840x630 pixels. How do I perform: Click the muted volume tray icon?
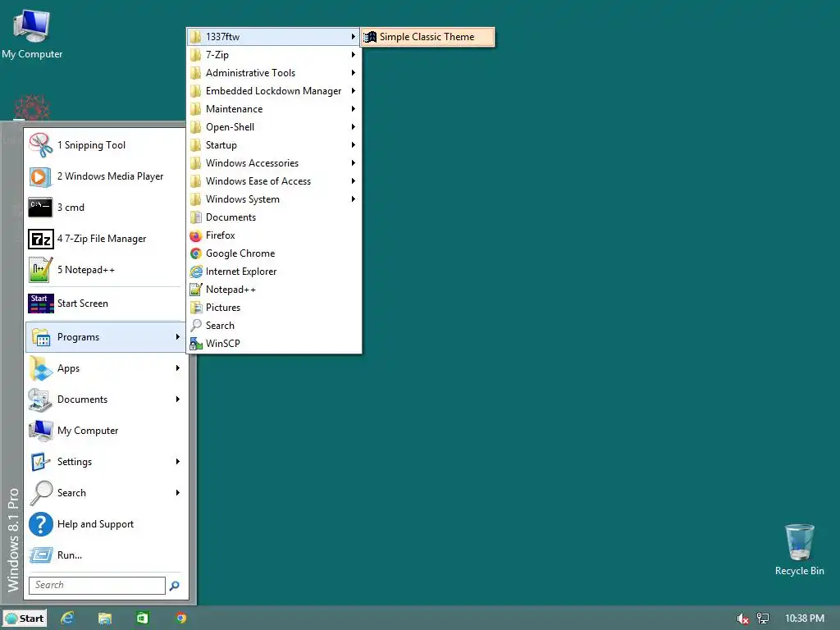click(x=742, y=619)
